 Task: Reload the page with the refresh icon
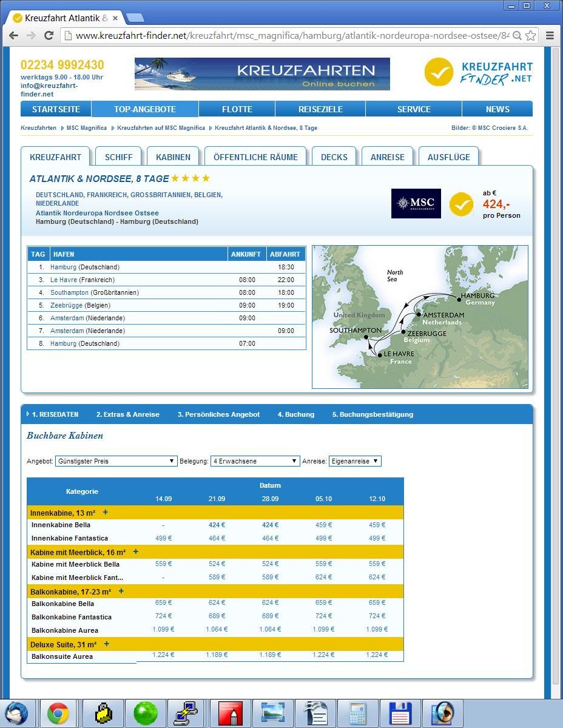click(49, 35)
